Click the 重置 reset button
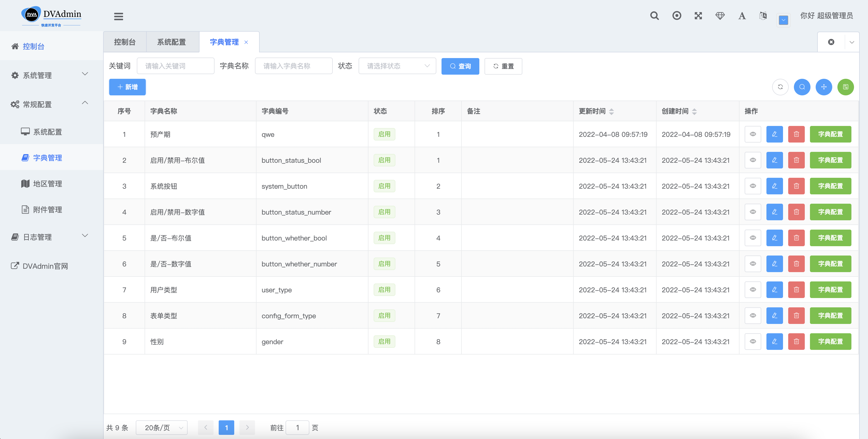Image resolution: width=868 pixels, height=439 pixels. click(503, 66)
